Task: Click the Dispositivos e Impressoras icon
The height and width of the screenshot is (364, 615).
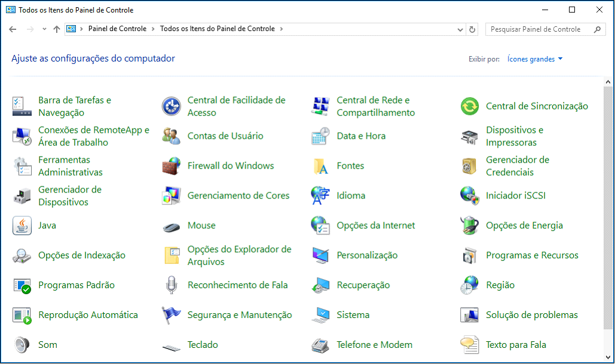Action: pos(470,136)
